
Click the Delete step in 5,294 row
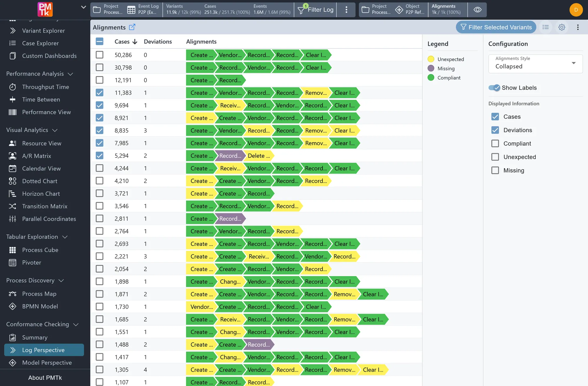tap(259, 156)
